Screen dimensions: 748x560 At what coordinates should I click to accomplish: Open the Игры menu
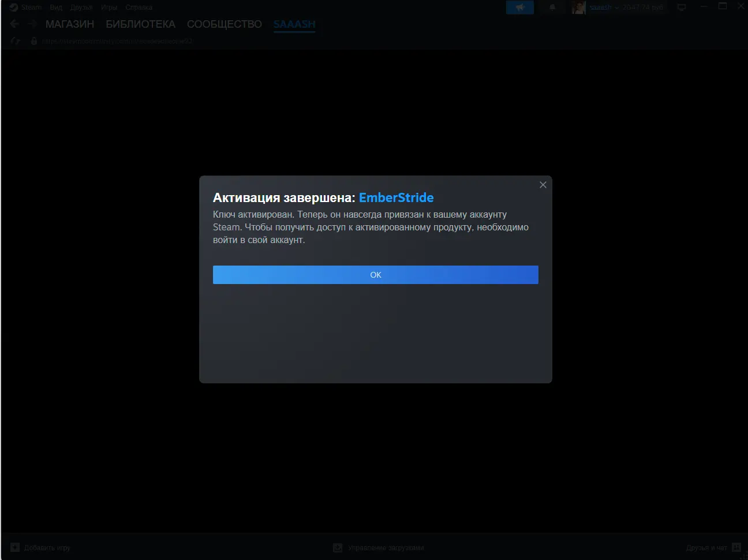pyautogui.click(x=109, y=8)
